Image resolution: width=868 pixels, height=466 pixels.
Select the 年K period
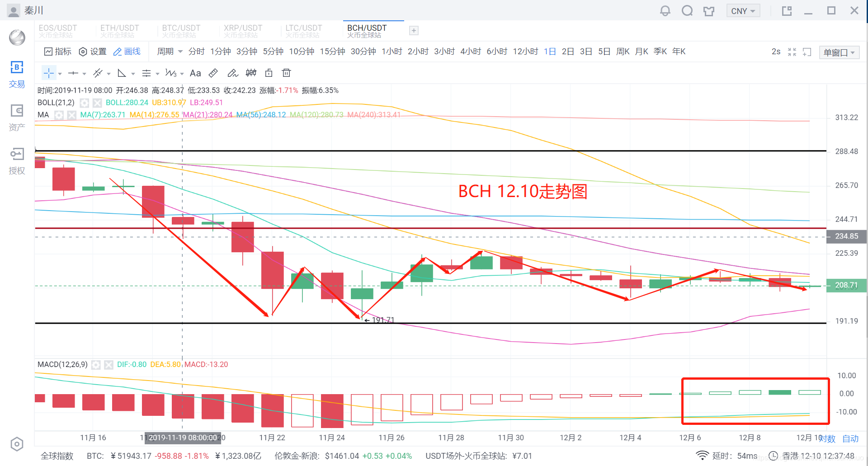click(x=679, y=52)
